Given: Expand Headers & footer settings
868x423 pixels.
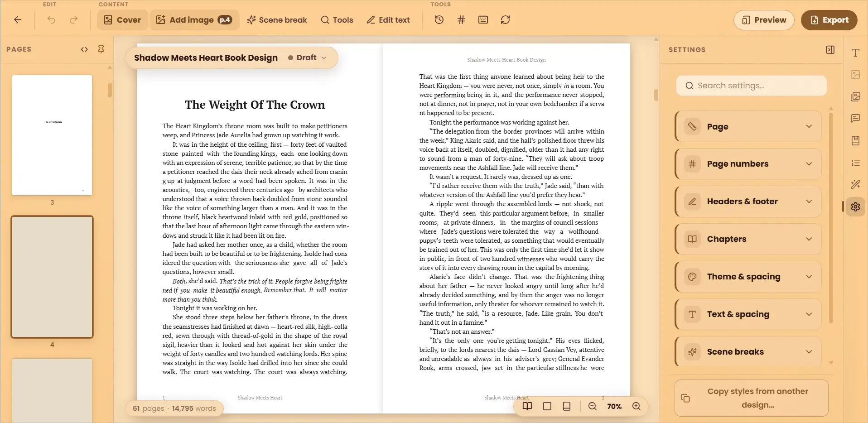Looking at the screenshot, I should click(748, 202).
